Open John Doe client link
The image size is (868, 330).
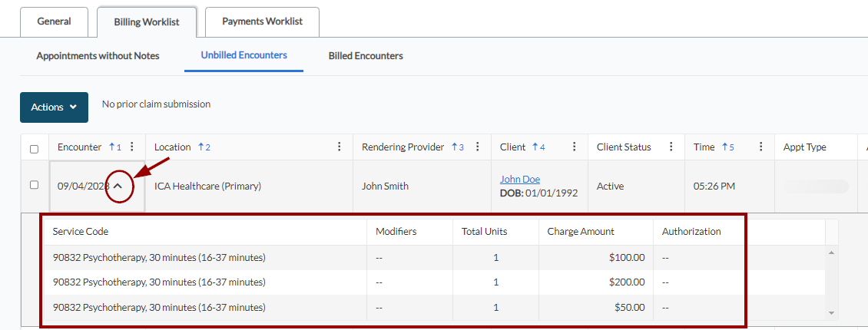(520, 180)
